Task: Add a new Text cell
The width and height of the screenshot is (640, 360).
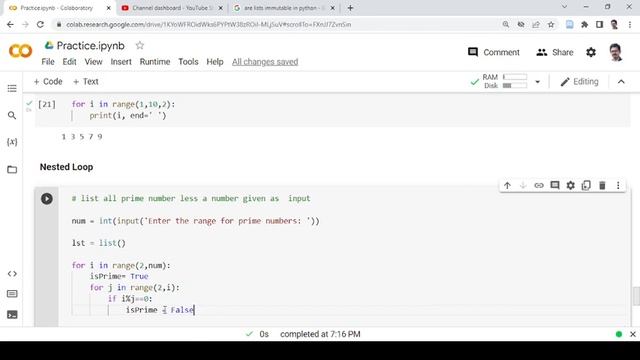Action: pyautogui.click(x=86, y=82)
